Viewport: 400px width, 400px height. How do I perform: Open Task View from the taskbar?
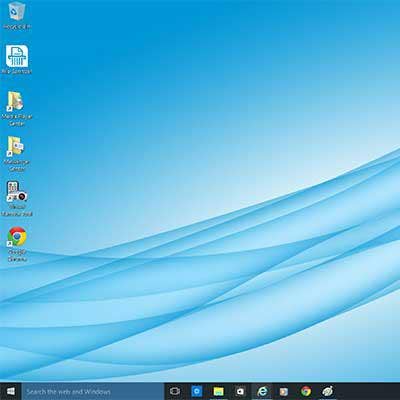tap(175, 391)
